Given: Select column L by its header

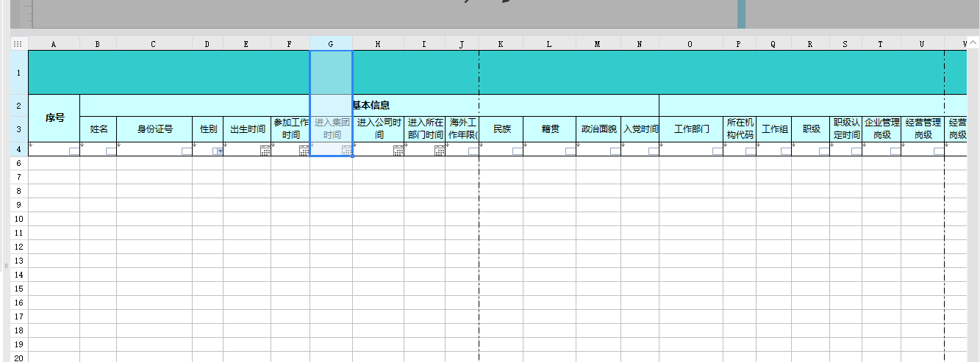Looking at the screenshot, I should tap(549, 44).
